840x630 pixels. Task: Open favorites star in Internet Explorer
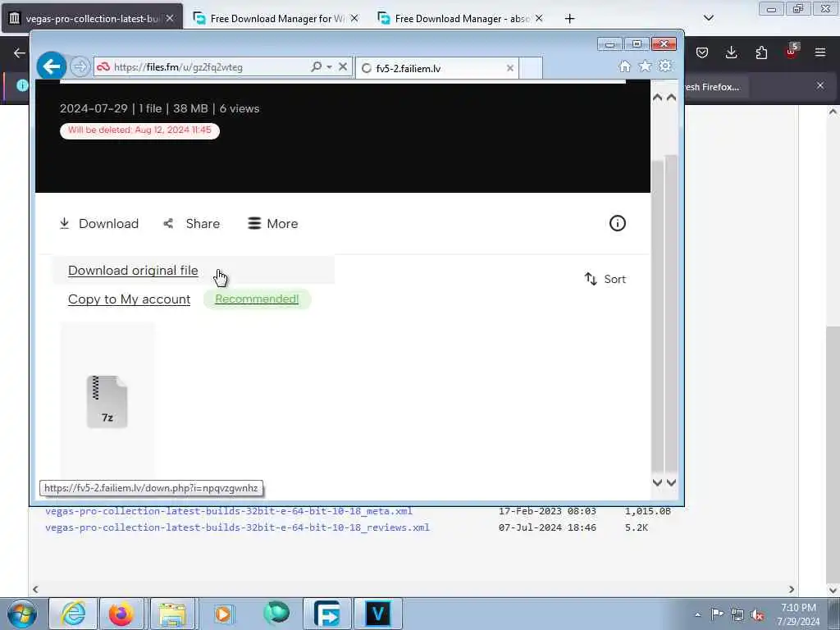point(645,66)
